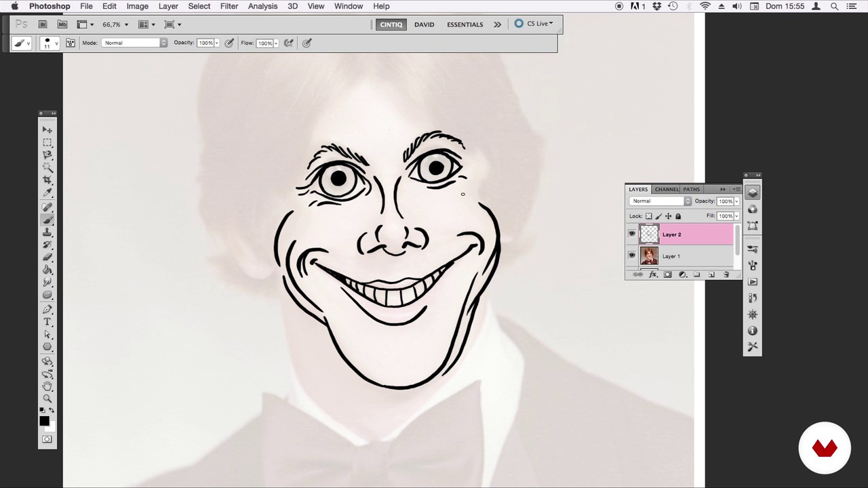Viewport: 868px width, 488px height.
Task: Select the Rectangular Marquee tool
Action: click(47, 142)
